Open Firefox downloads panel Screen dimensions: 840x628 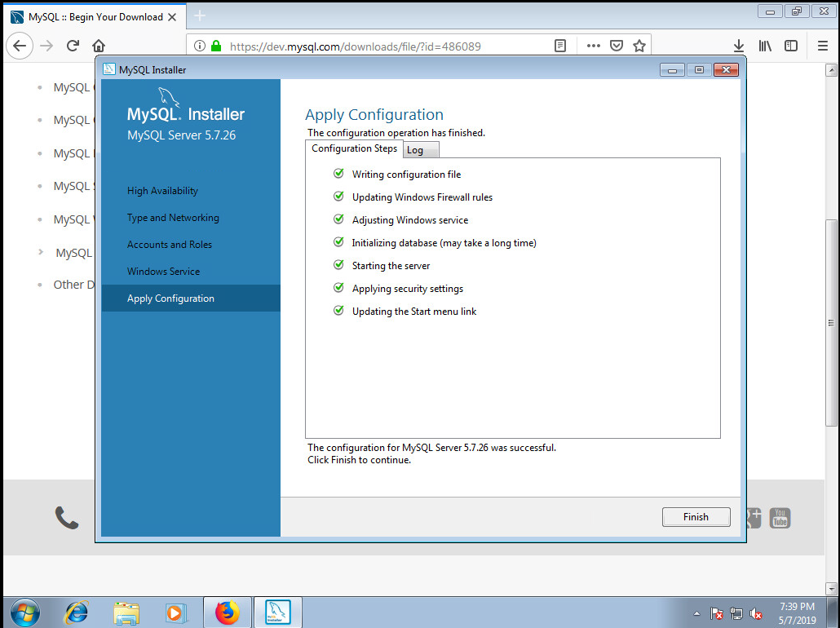[739, 46]
